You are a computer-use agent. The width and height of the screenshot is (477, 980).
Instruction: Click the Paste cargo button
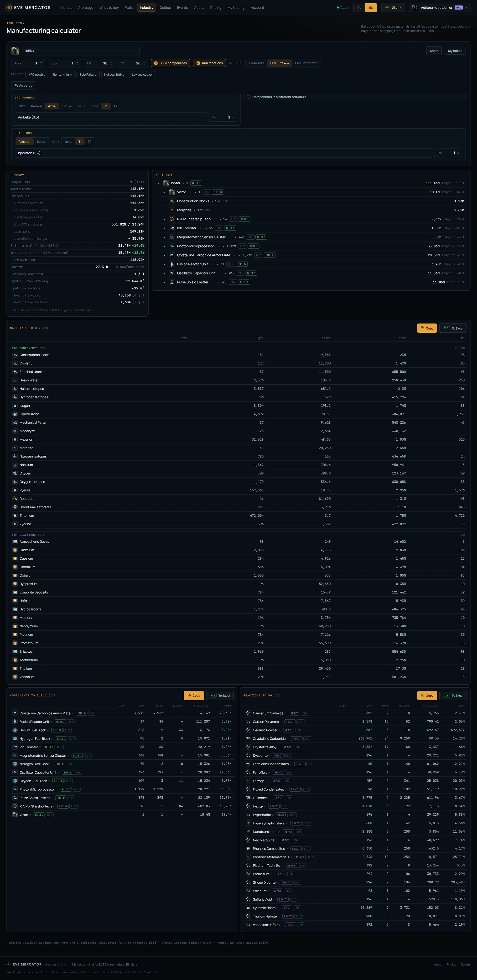tap(24, 86)
